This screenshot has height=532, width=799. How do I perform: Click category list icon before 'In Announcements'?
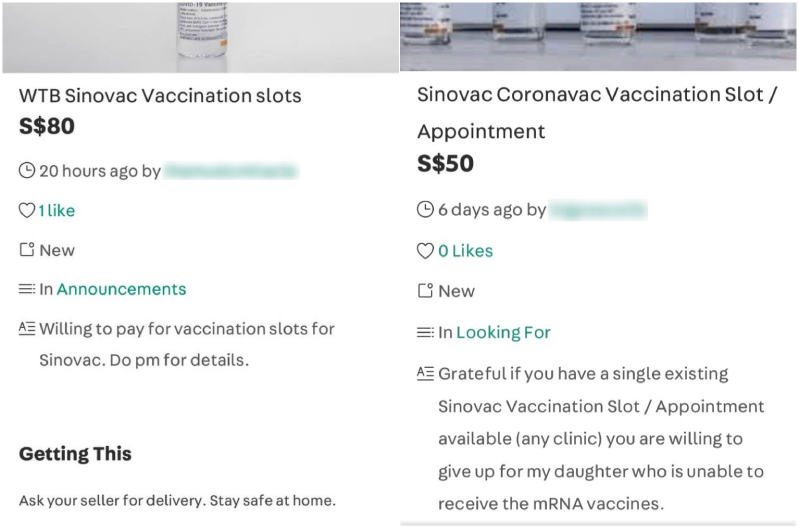point(27,289)
